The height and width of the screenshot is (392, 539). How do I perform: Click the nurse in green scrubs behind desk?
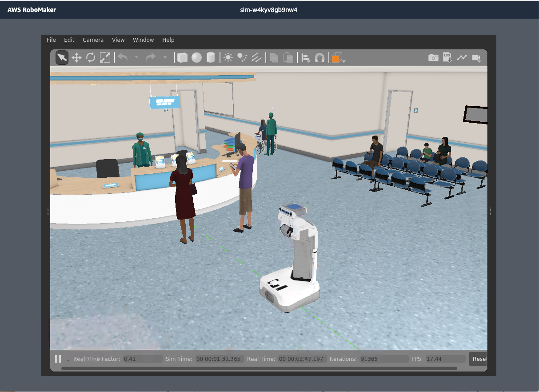[x=142, y=150]
